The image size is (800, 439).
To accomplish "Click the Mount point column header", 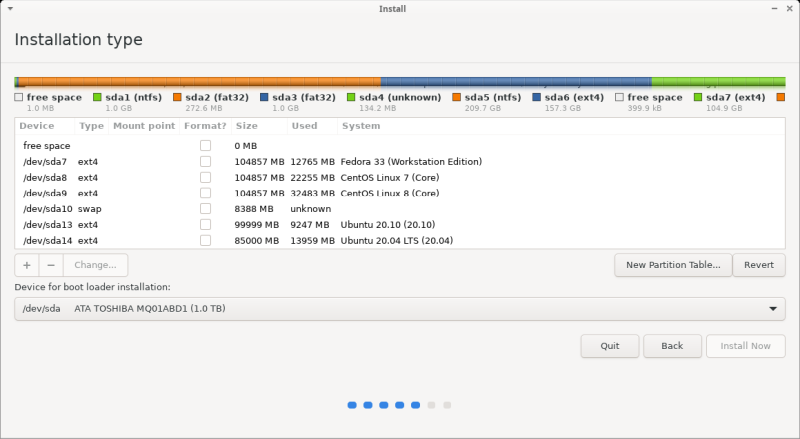I will tap(144, 126).
